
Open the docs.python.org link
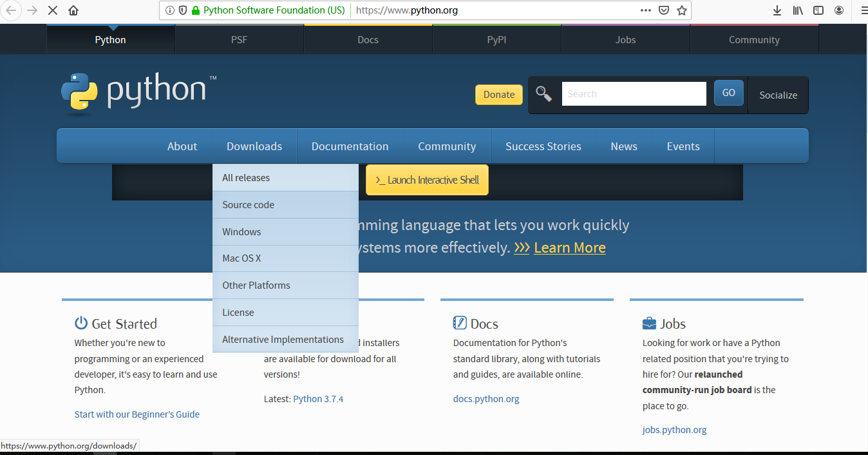coord(486,399)
